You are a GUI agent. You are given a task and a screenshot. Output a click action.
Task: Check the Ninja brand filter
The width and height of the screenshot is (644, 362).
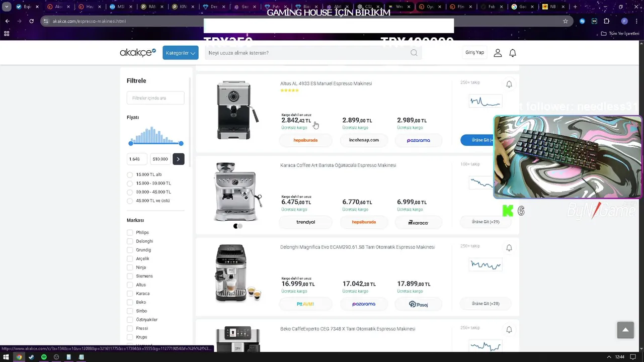(x=130, y=267)
